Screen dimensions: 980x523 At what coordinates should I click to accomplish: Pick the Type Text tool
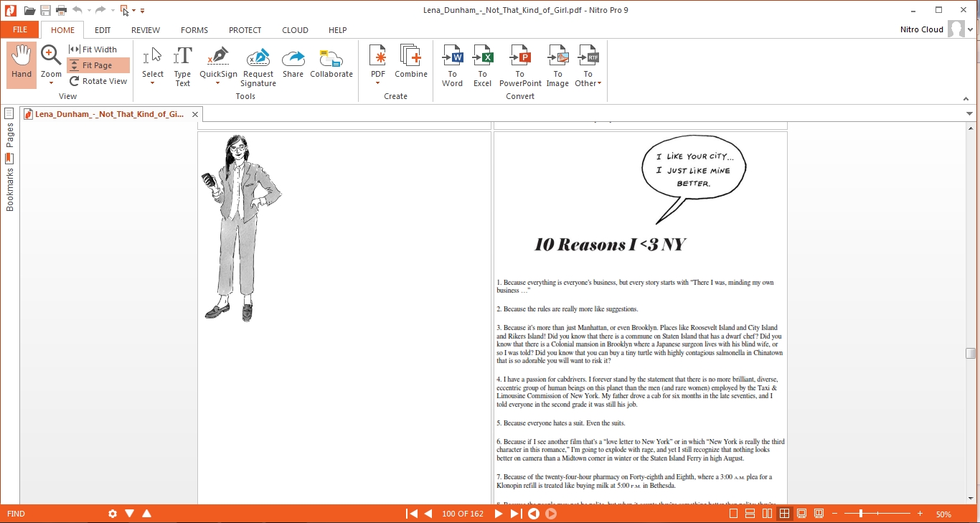(x=183, y=67)
